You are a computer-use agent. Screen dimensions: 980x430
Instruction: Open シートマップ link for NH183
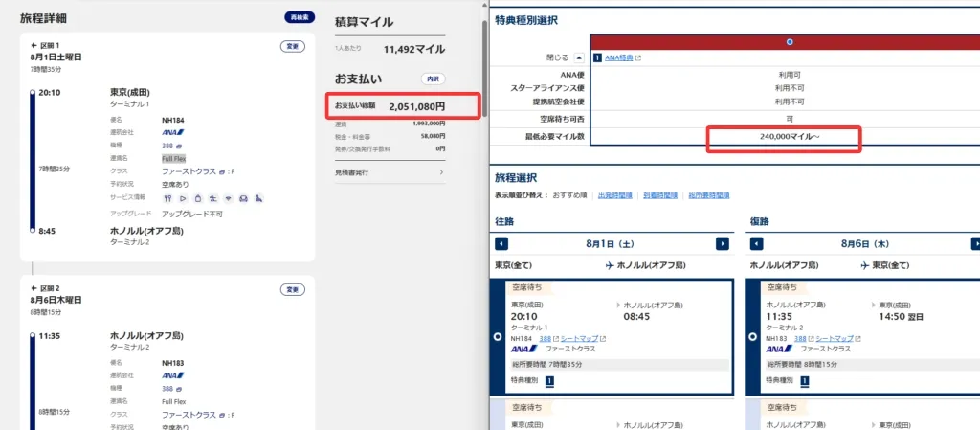pyautogui.click(x=835, y=339)
